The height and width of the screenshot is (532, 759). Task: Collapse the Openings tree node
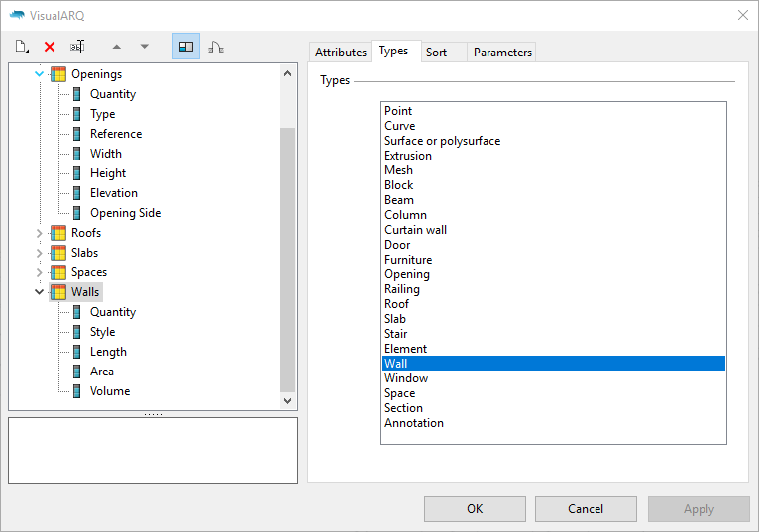click(40, 74)
